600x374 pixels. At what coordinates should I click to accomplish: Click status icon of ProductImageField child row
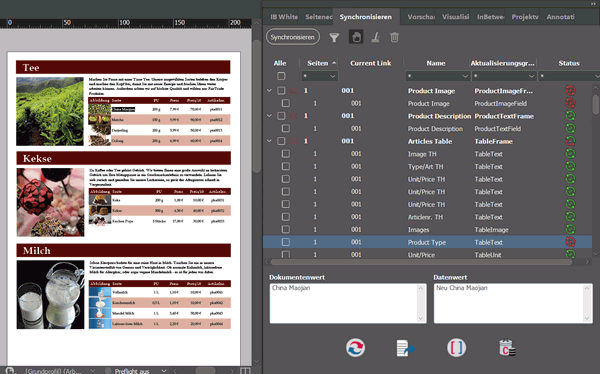tap(570, 103)
